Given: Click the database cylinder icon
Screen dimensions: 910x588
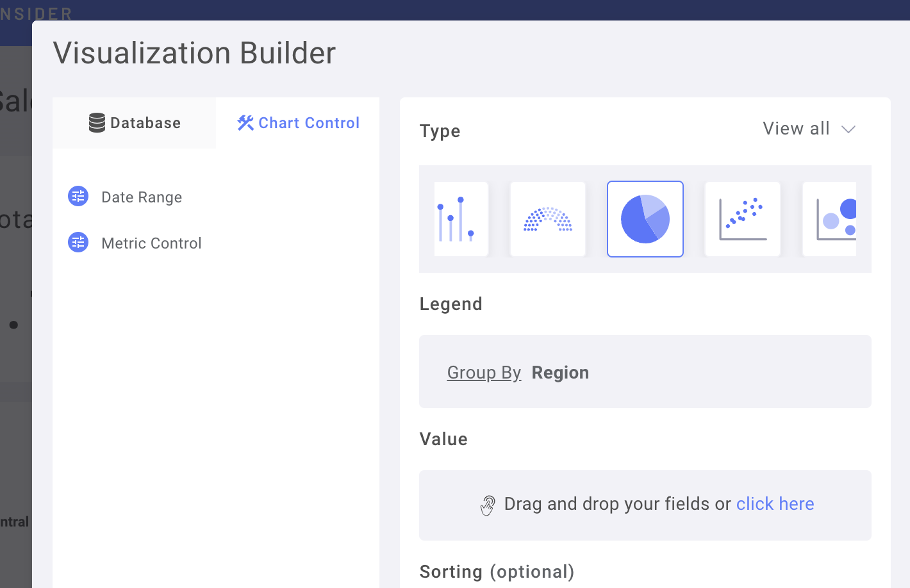Looking at the screenshot, I should [x=96, y=122].
